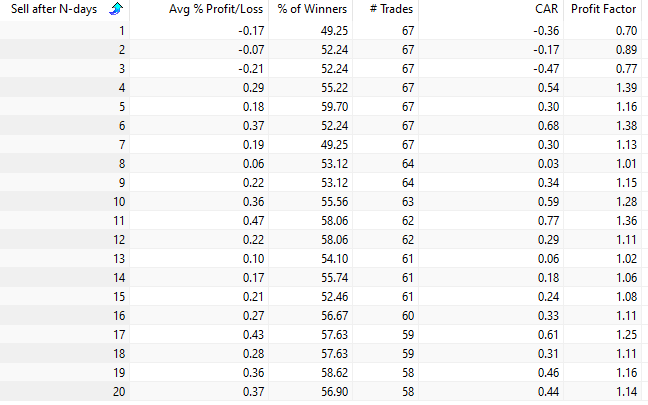
Task: Click the "# Trades" column header
Action: 392,9
